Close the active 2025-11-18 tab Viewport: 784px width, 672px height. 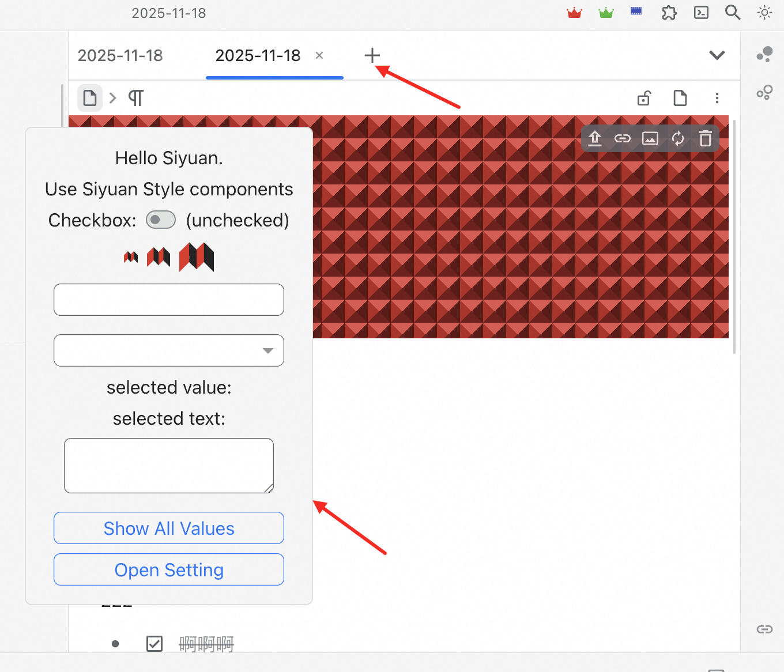click(319, 55)
